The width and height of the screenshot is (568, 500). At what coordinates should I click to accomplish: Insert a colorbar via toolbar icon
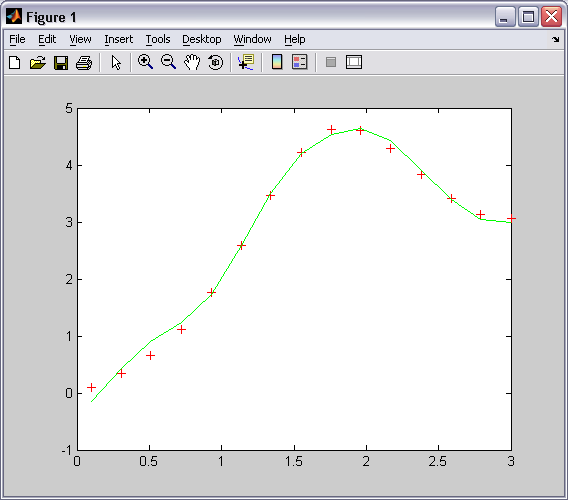click(x=277, y=62)
